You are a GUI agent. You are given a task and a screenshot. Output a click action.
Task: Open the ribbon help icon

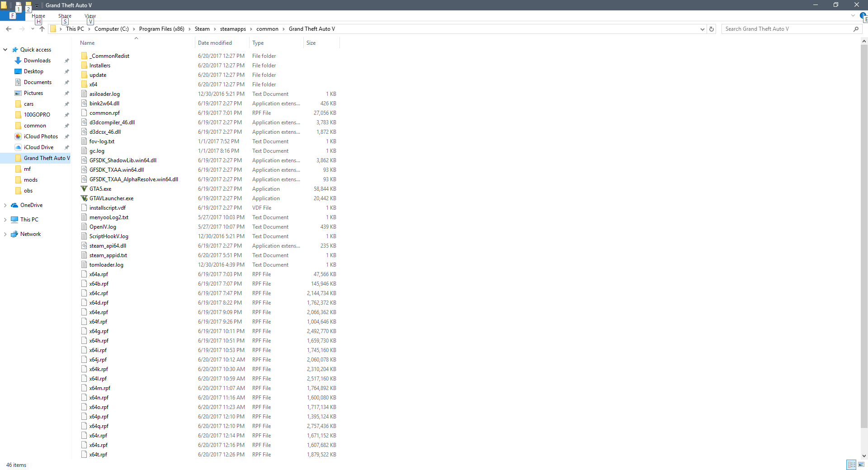click(x=863, y=16)
